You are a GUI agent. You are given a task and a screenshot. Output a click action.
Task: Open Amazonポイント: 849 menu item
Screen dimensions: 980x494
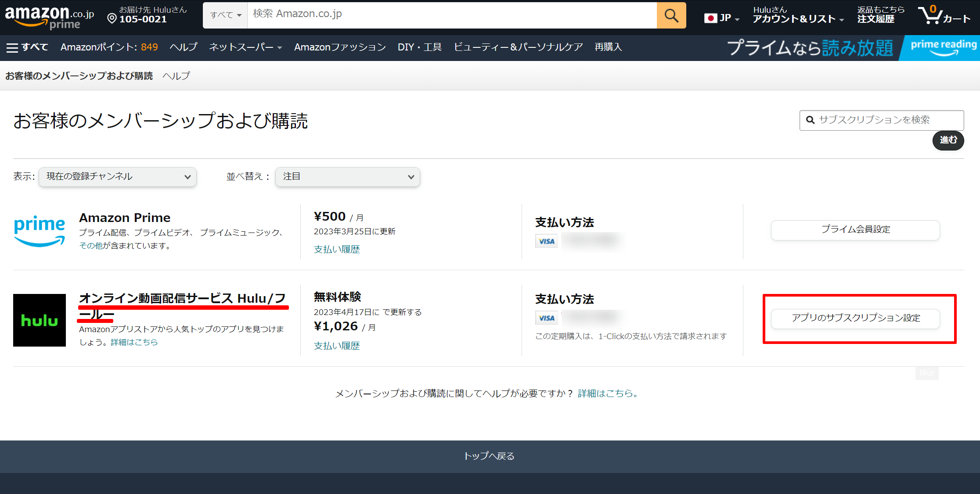[x=109, y=47]
